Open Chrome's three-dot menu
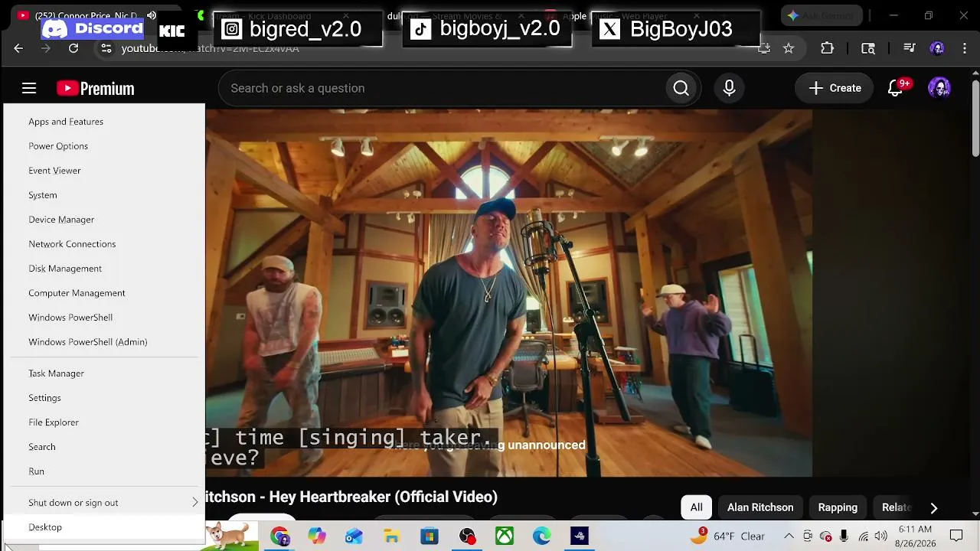980x551 pixels. pos(965,48)
